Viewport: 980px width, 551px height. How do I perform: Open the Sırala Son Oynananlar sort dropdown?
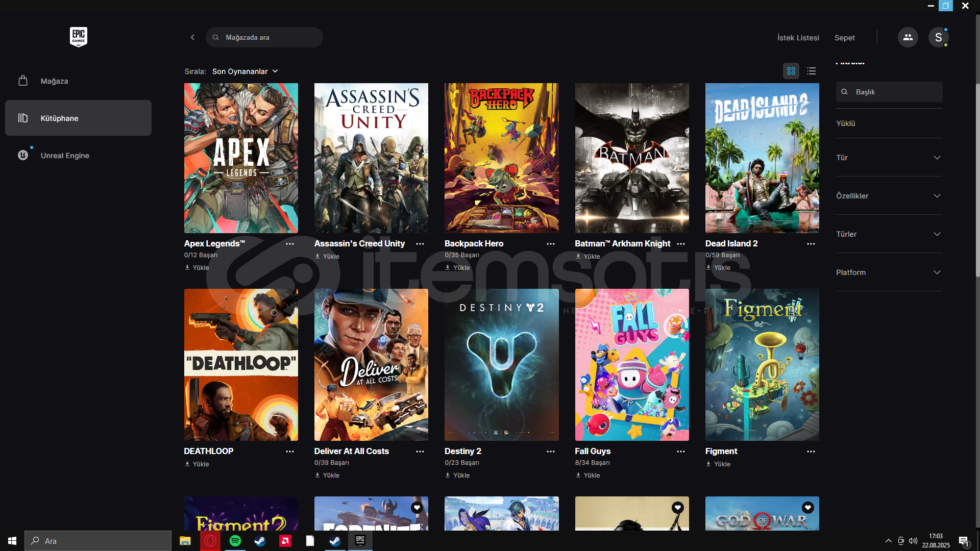click(x=245, y=71)
